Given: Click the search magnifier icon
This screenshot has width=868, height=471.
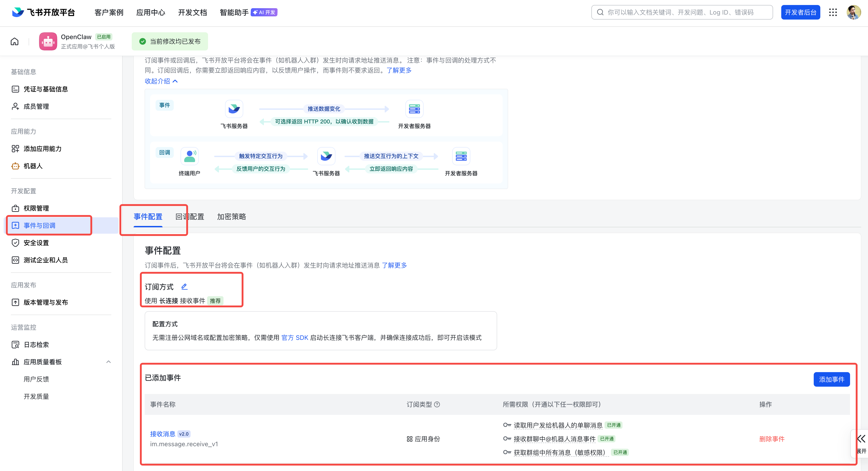Looking at the screenshot, I should [x=600, y=13].
